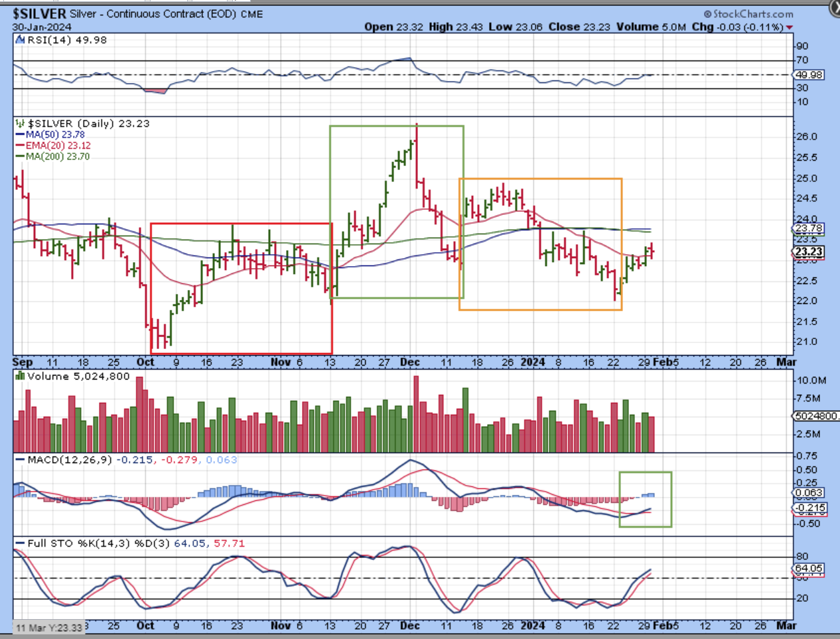Click the '11 Mar Y:23.33' cursor readout
The height and width of the screenshot is (639, 840).
click(49, 628)
